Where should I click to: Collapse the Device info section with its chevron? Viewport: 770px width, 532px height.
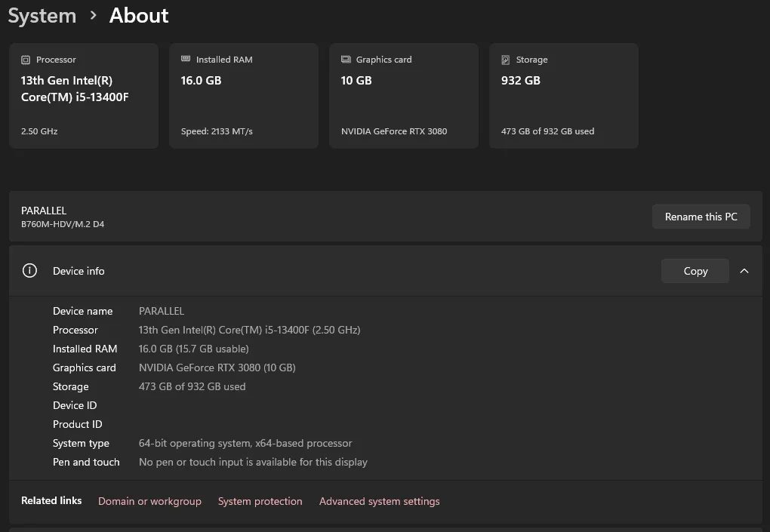coord(744,271)
